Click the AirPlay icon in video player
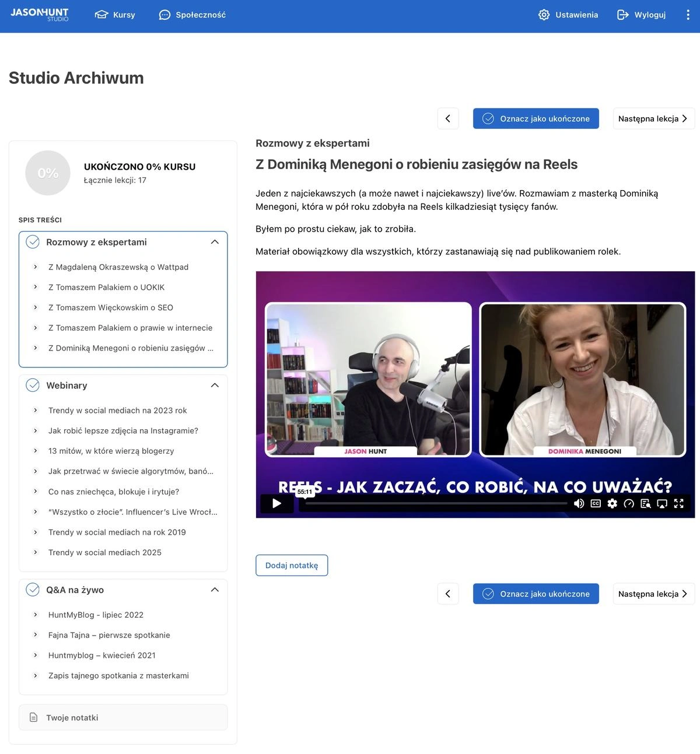 pyautogui.click(x=662, y=503)
